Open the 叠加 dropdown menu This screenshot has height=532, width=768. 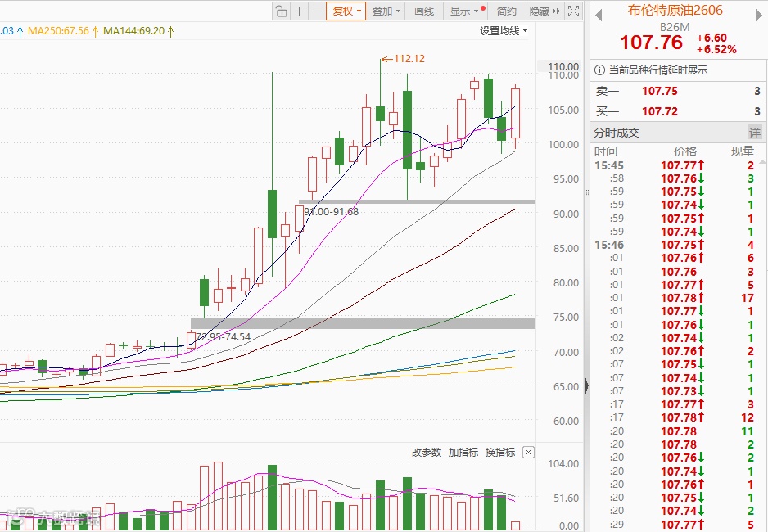(x=386, y=11)
